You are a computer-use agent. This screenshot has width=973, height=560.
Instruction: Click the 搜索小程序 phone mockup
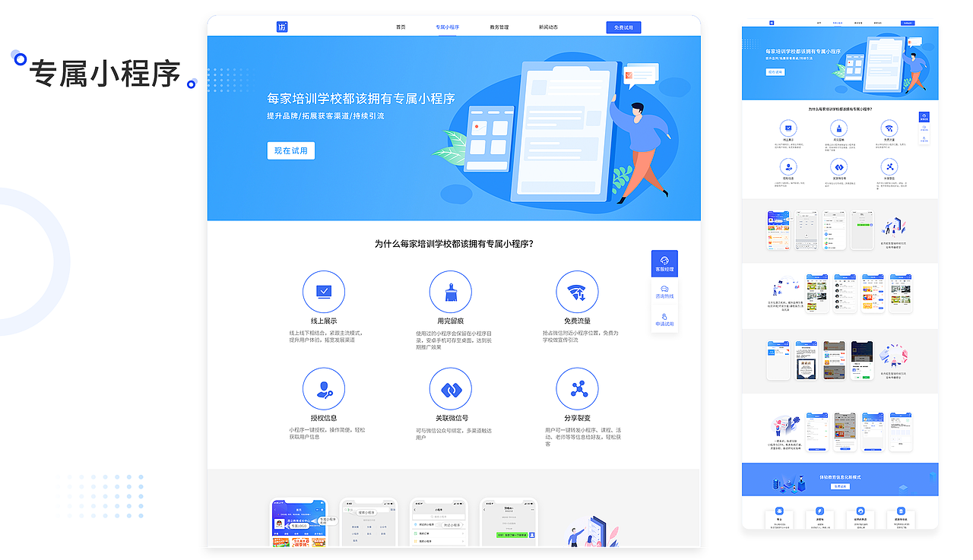(369, 523)
